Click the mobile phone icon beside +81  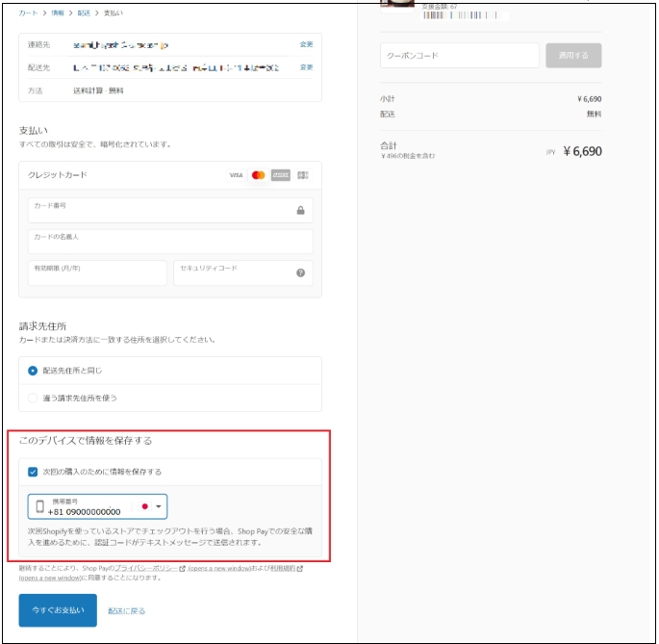click(x=39, y=506)
